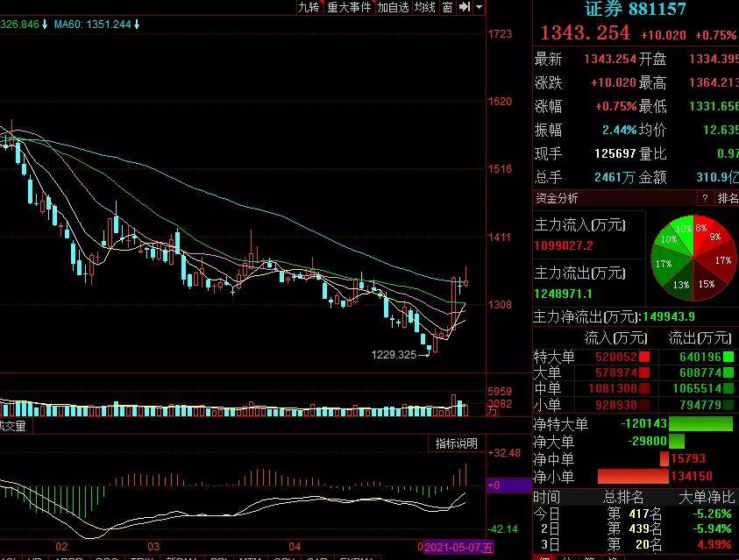The width and height of the screenshot is (739, 560).
Task: Expand the toolbar dropdown triangle
Action: (x=480, y=7)
